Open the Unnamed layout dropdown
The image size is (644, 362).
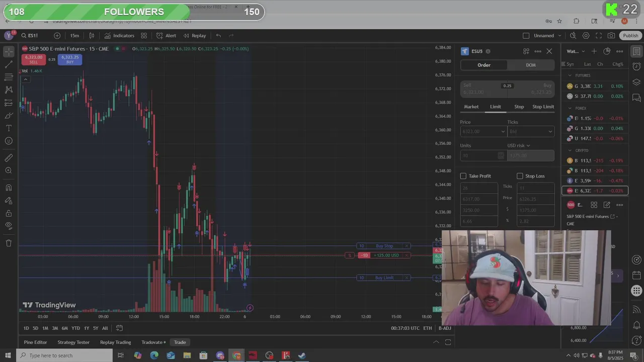(x=547, y=36)
